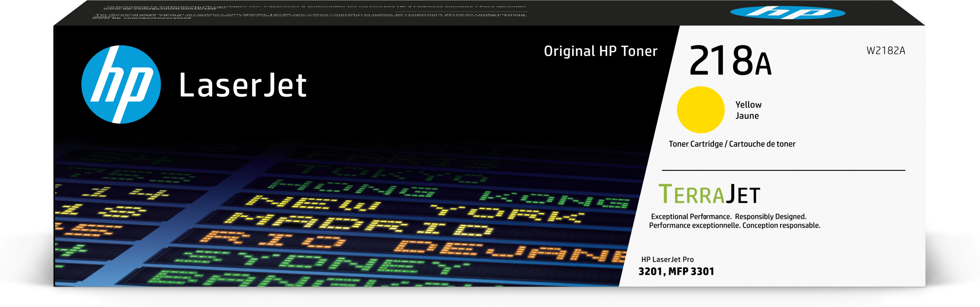Click the 'HONG KONG' board lettering
The image size is (980, 307).
point(449,194)
